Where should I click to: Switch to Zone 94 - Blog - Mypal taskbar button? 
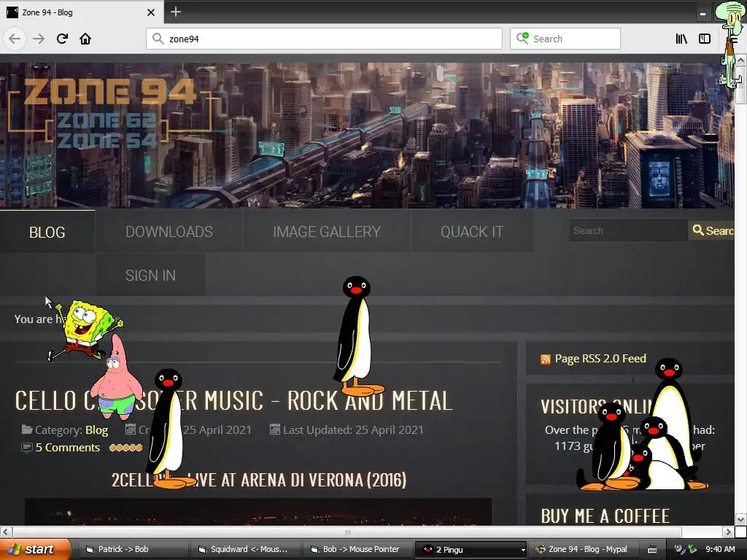(582, 549)
